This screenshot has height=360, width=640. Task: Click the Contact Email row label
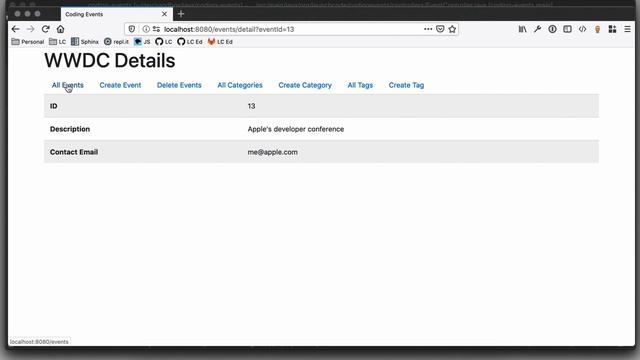(x=74, y=152)
